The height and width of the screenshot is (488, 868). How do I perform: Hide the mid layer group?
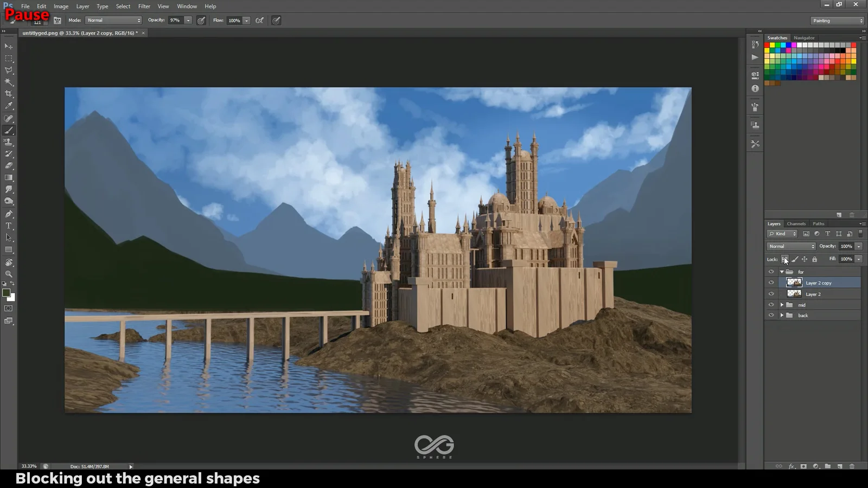click(x=771, y=305)
